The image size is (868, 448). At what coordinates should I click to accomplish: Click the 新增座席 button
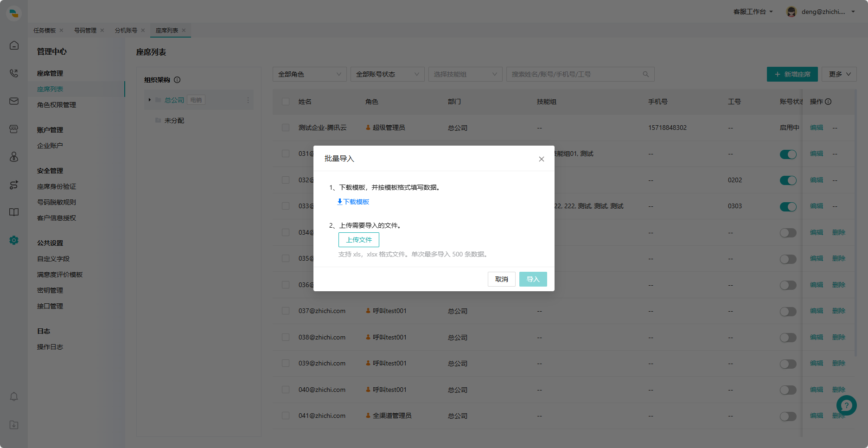click(x=792, y=74)
